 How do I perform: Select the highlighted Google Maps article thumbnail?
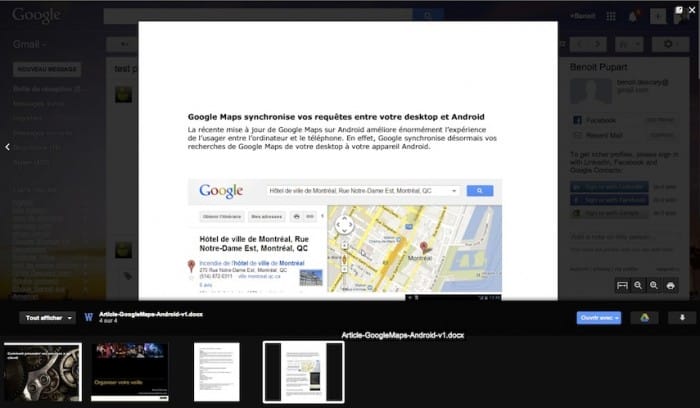[304, 372]
